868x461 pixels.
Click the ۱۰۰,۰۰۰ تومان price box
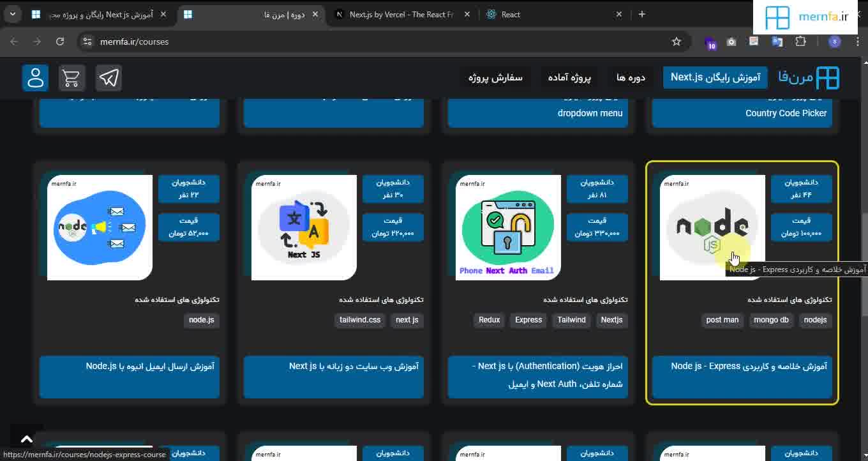click(802, 227)
